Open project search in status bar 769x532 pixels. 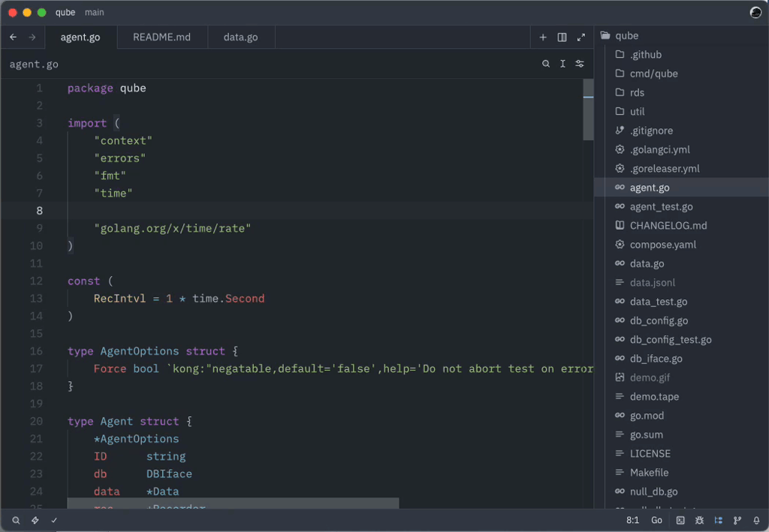tap(16, 520)
